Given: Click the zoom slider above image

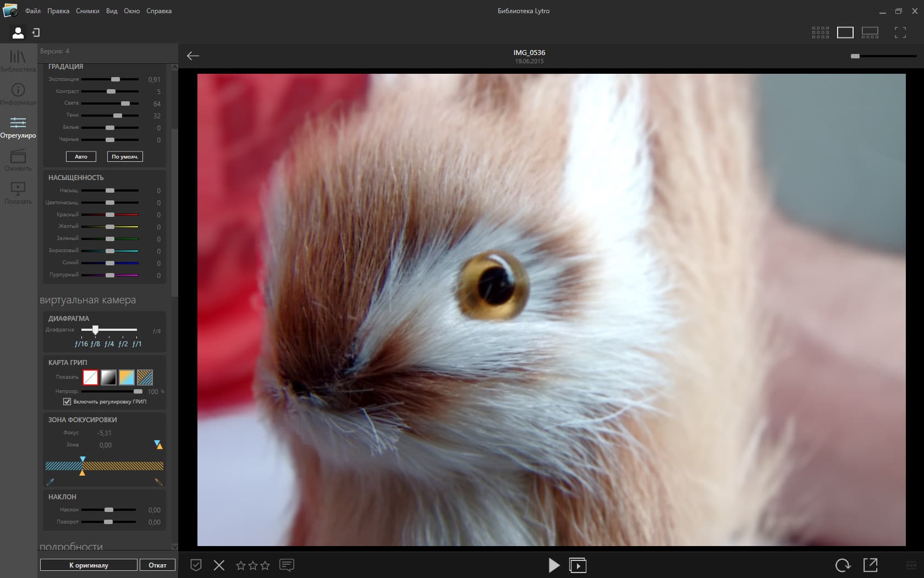Looking at the screenshot, I should [883, 56].
